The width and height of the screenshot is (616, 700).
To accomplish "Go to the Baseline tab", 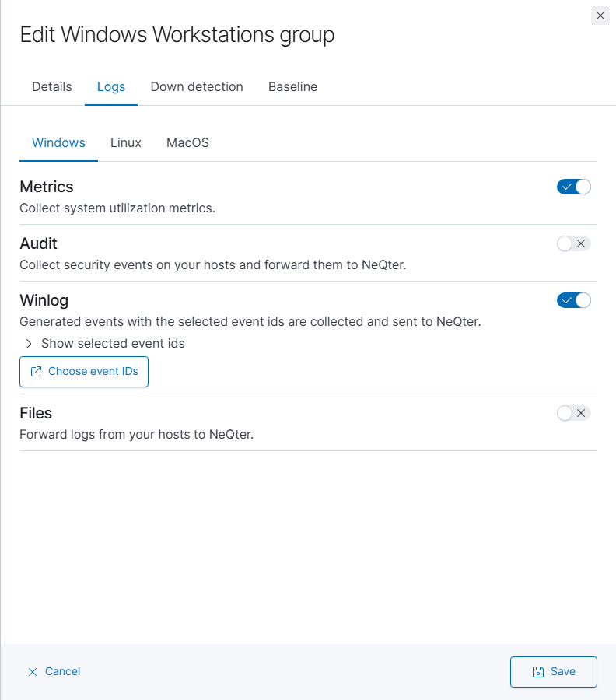I will (292, 86).
